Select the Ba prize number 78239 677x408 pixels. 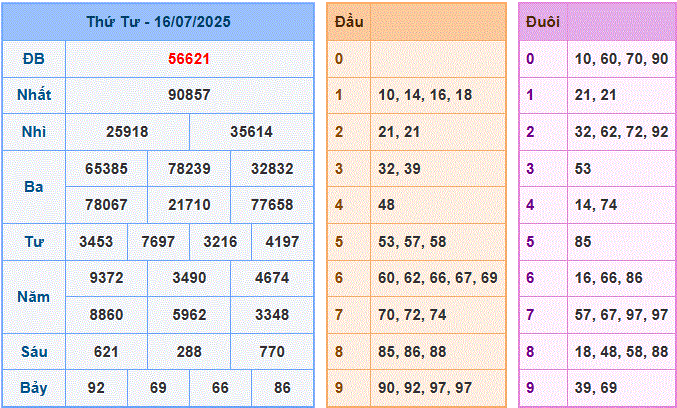[189, 168]
